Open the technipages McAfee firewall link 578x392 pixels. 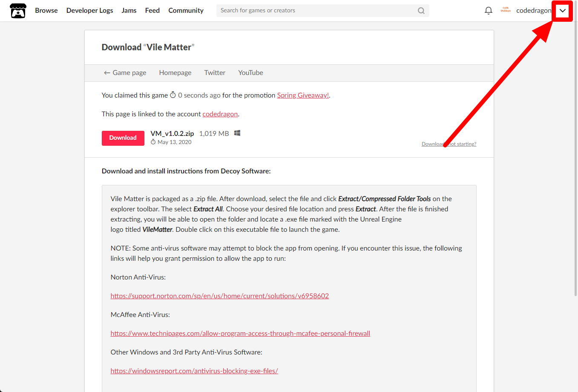240,334
